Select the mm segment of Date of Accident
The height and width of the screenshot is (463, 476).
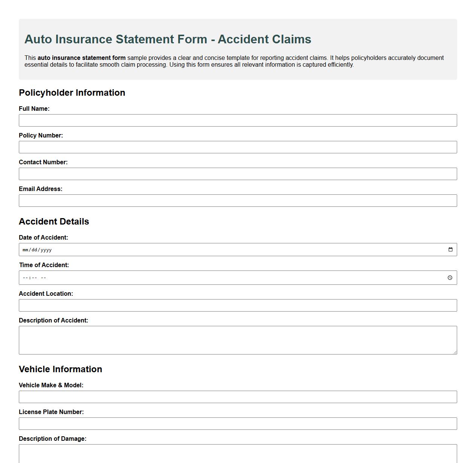coord(26,249)
